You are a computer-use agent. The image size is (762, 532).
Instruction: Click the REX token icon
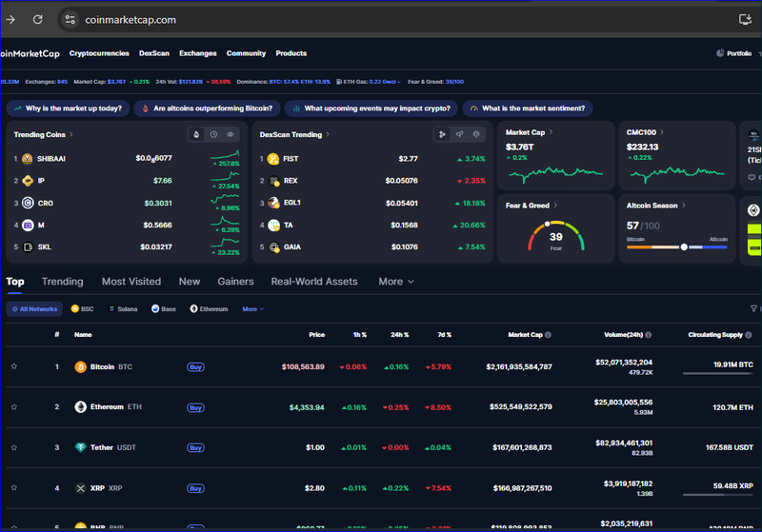click(x=273, y=181)
